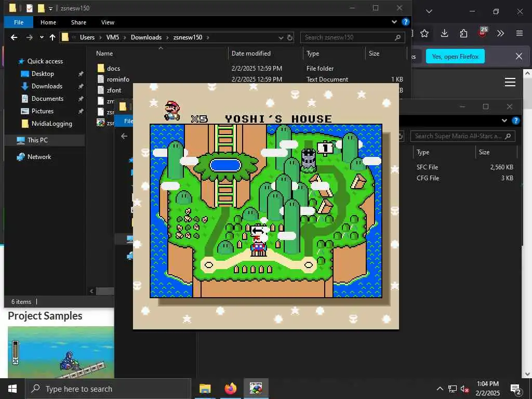Open the Share ribbon tab

78,22
